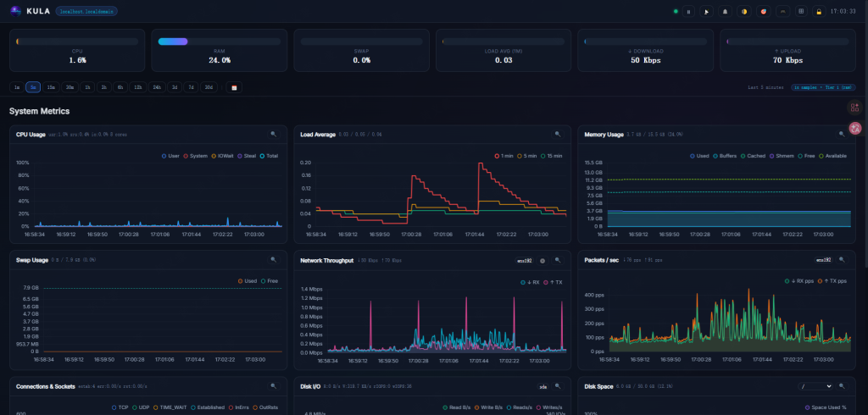
Task: Zoom the CPU Usage chart via magnifier
Action: click(x=273, y=134)
